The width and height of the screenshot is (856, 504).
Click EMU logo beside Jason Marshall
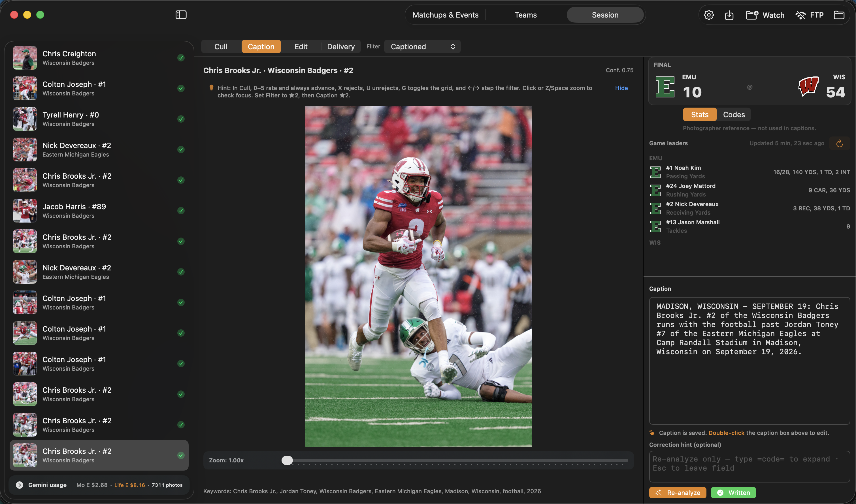[655, 226]
